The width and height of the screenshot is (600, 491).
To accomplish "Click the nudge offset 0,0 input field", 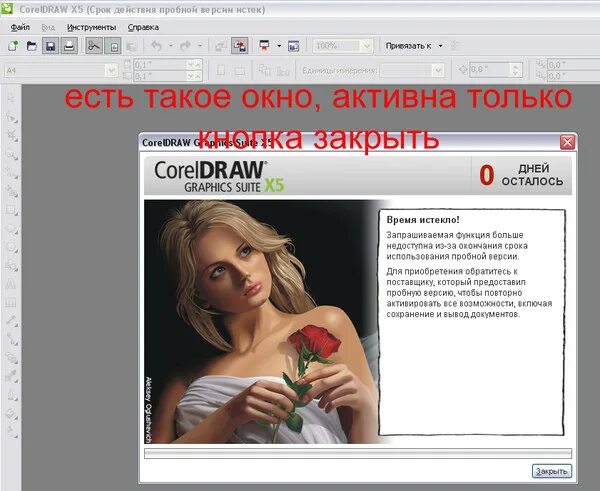I will click(x=490, y=70).
